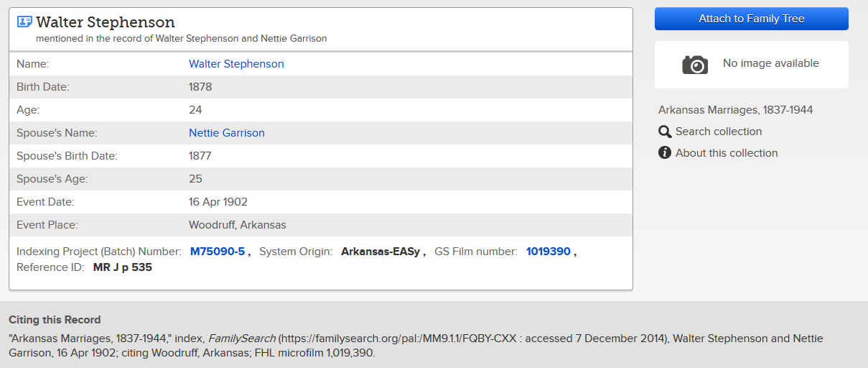Open batch number M75090-5 link

click(x=218, y=252)
